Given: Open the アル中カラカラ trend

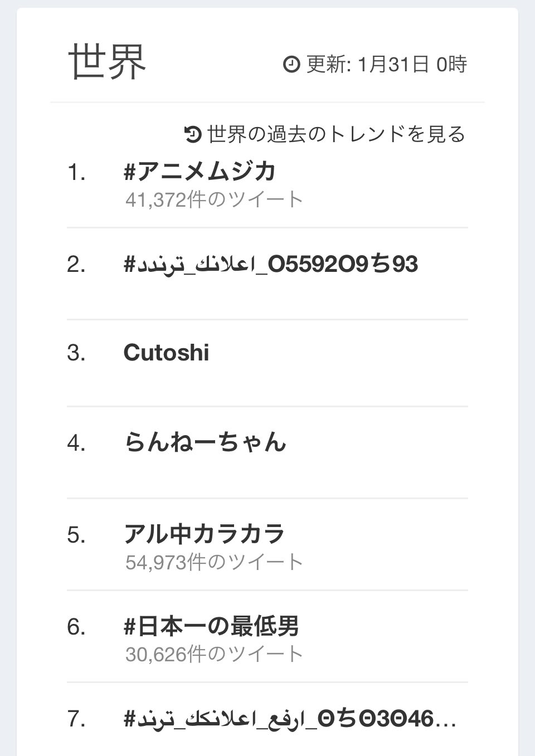Looking at the screenshot, I should [x=204, y=534].
